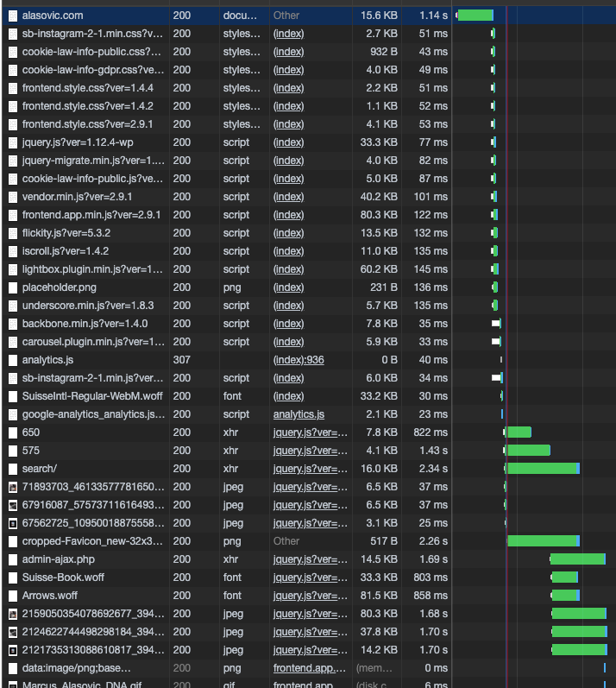The height and width of the screenshot is (688, 616).
Task: Open the (index):936 initiator link
Action: 299,360
